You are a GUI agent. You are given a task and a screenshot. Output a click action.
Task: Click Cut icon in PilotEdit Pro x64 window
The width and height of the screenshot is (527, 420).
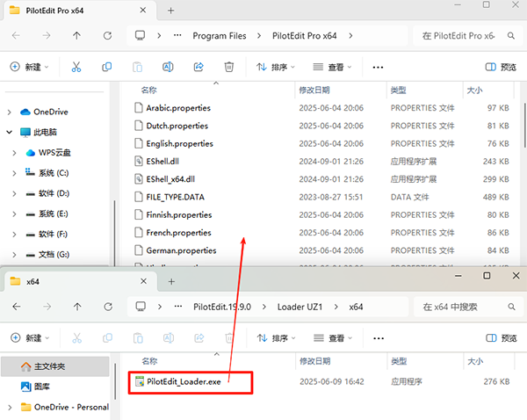(x=76, y=67)
